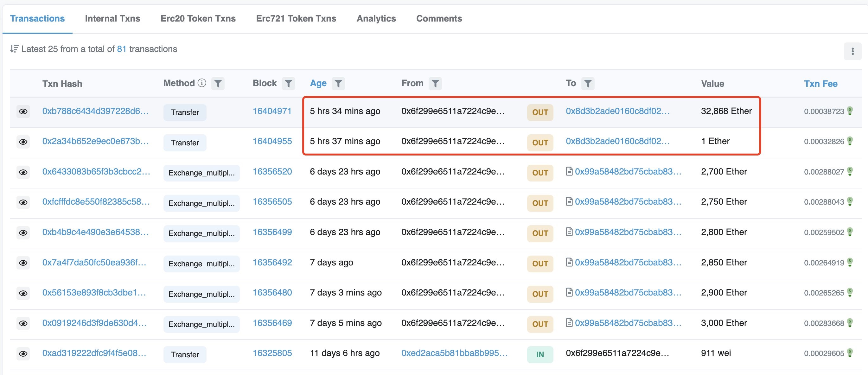
Task: Switch to the Internal Txns tab
Action: (x=112, y=19)
